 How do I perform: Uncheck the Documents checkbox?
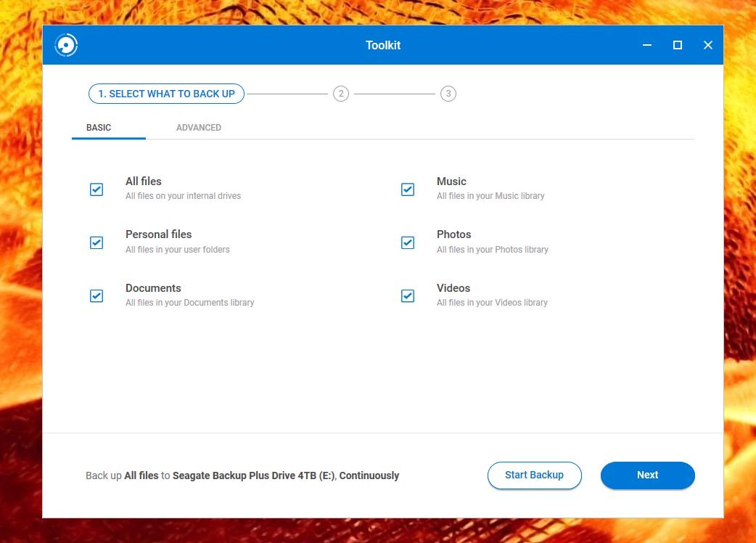pyautogui.click(x=96, y=295)
